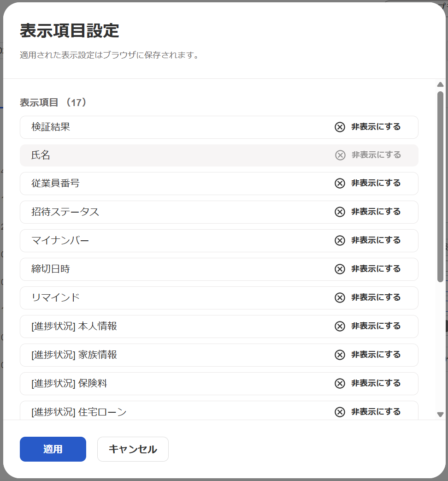Click the 表示項目 (17) section heading
Viewport: 448px width, 481px height.
click(x=53, y=102)
